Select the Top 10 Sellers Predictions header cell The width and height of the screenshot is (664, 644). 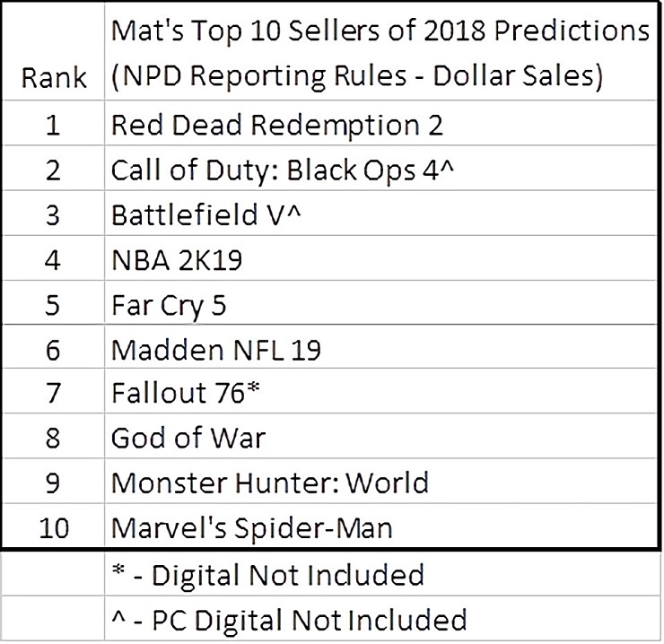[380, 53]
